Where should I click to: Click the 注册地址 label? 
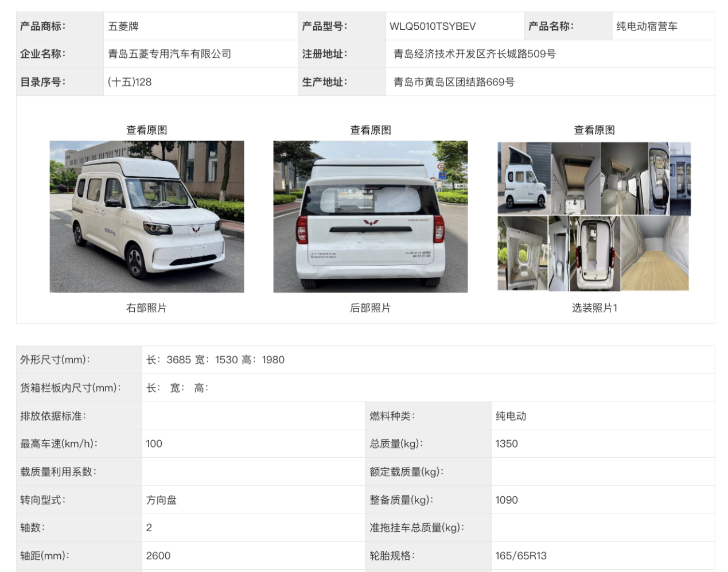click(325, 54)
